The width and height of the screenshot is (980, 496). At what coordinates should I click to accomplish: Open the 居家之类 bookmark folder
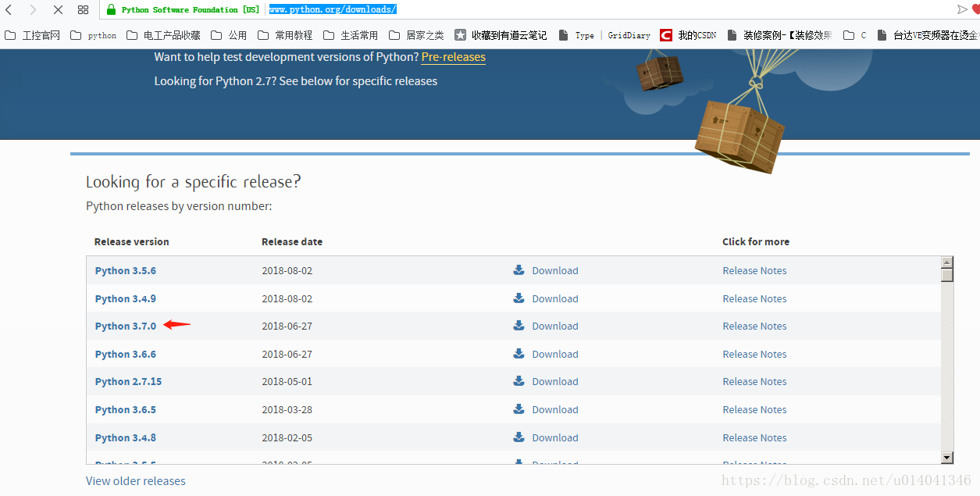416,35
